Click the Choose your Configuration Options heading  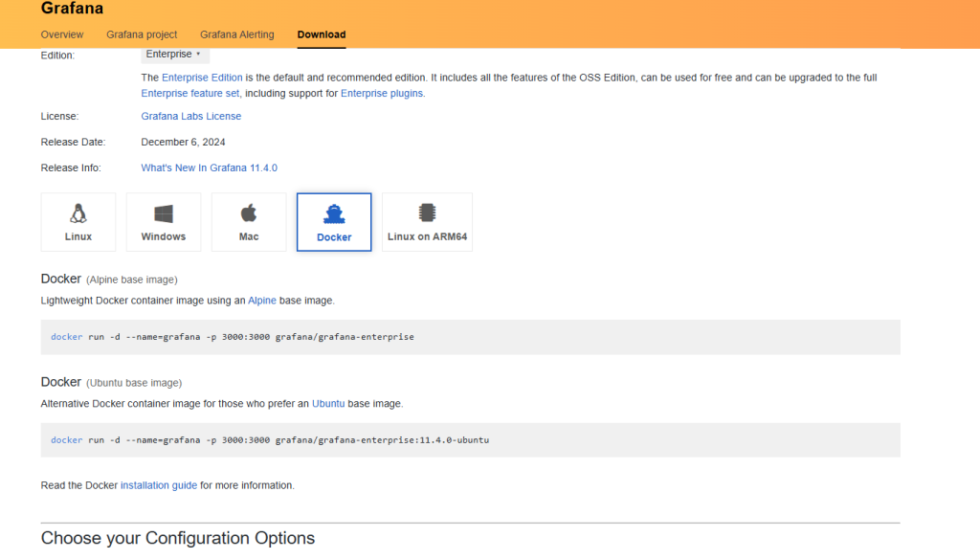point(177,538)
